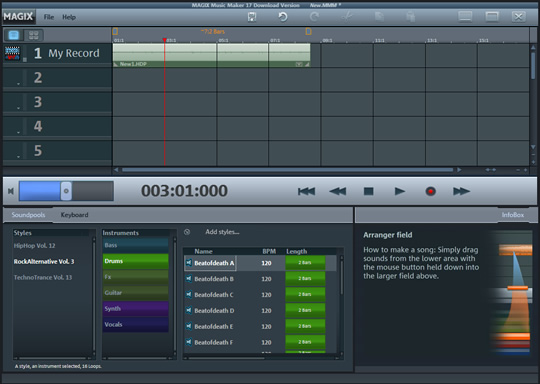Click the scissors cut icon
Viewport: 540px width, 384px height.
pyautogui.click(x=346, y=17)
